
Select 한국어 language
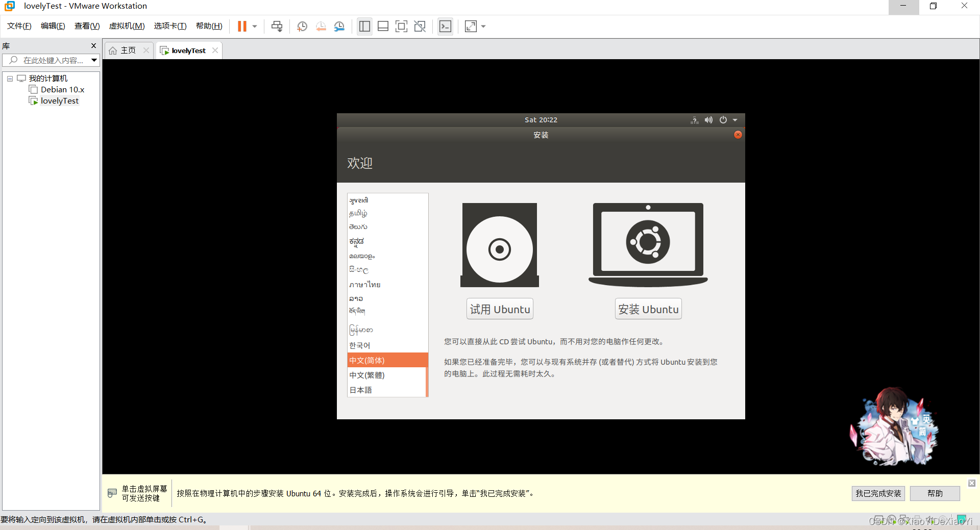point(386,345)
